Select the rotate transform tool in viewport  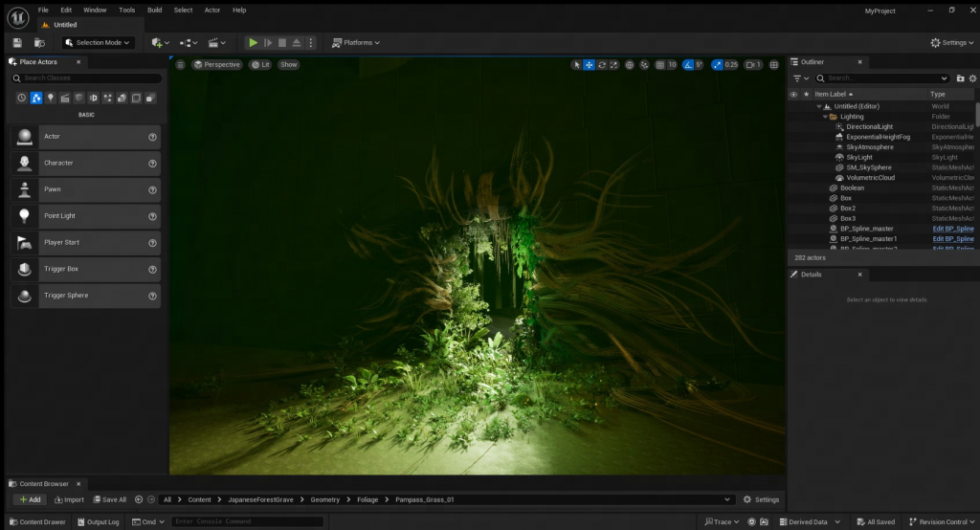(x=602, y=65)
